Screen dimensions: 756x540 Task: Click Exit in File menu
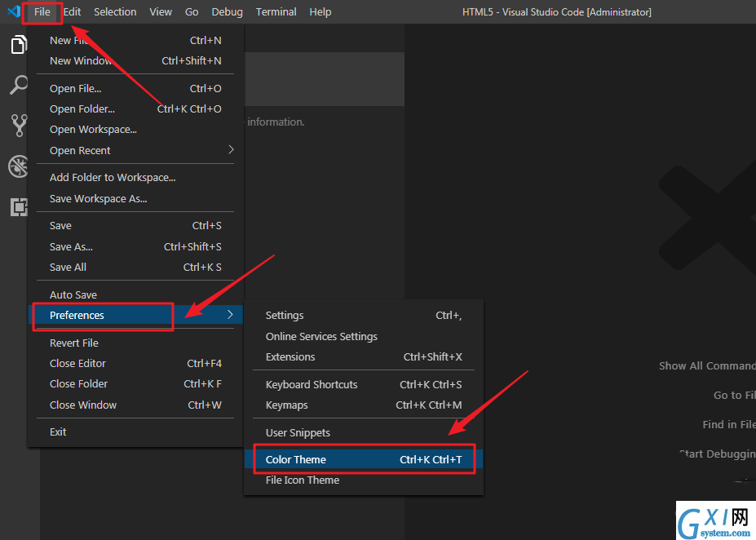point(135,432)
